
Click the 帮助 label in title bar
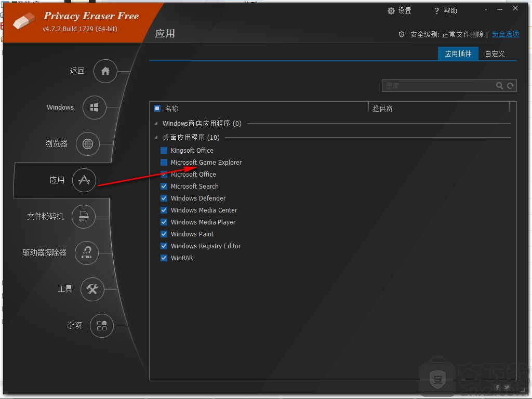(450, 11)
